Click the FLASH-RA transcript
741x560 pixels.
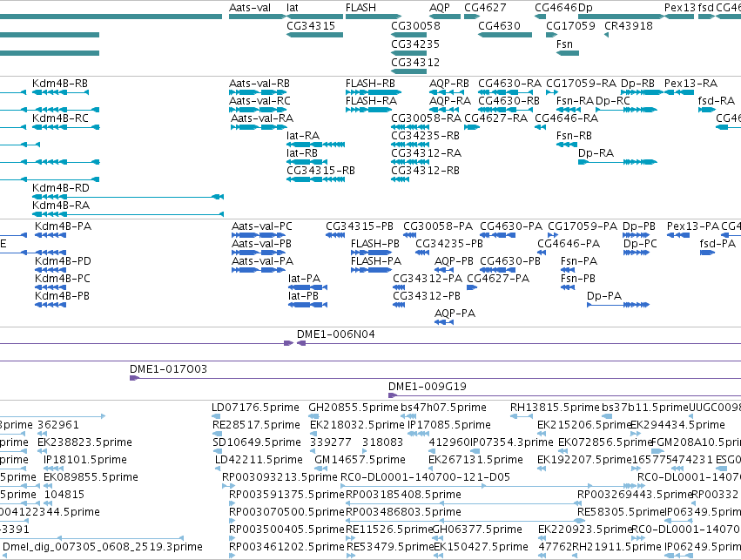tap(368, 110)
